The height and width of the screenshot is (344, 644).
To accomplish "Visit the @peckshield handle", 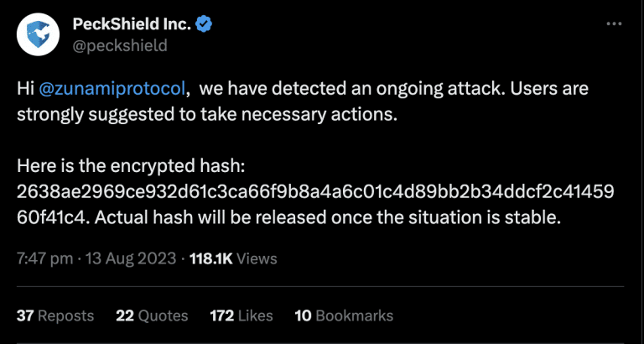I will coord(120,45).
